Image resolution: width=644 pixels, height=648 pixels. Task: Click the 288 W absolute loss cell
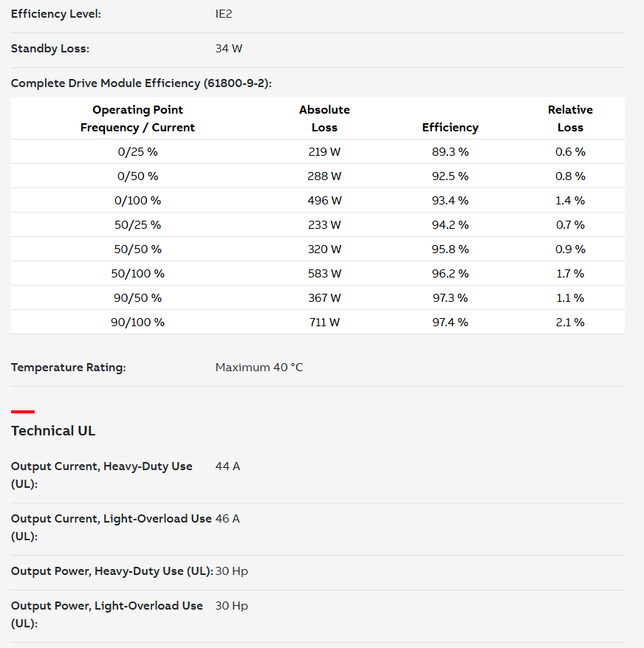tap(324, 176)
